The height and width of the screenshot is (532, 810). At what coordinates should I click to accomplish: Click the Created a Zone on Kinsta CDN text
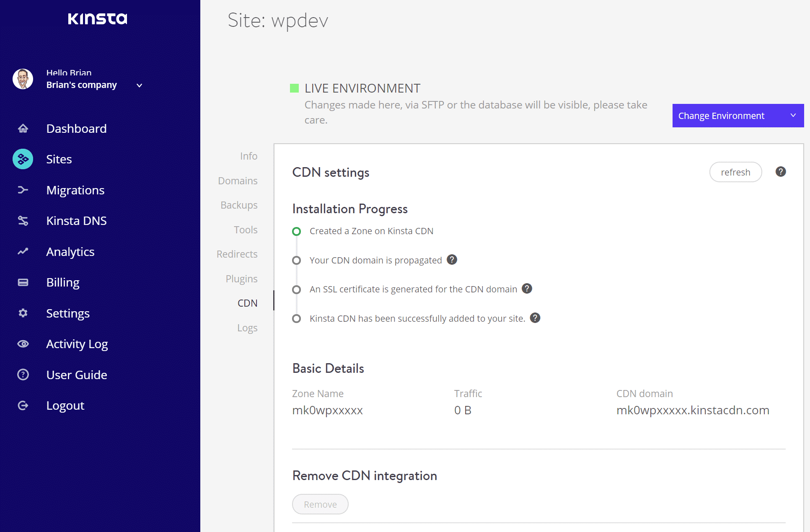(371, 231)
